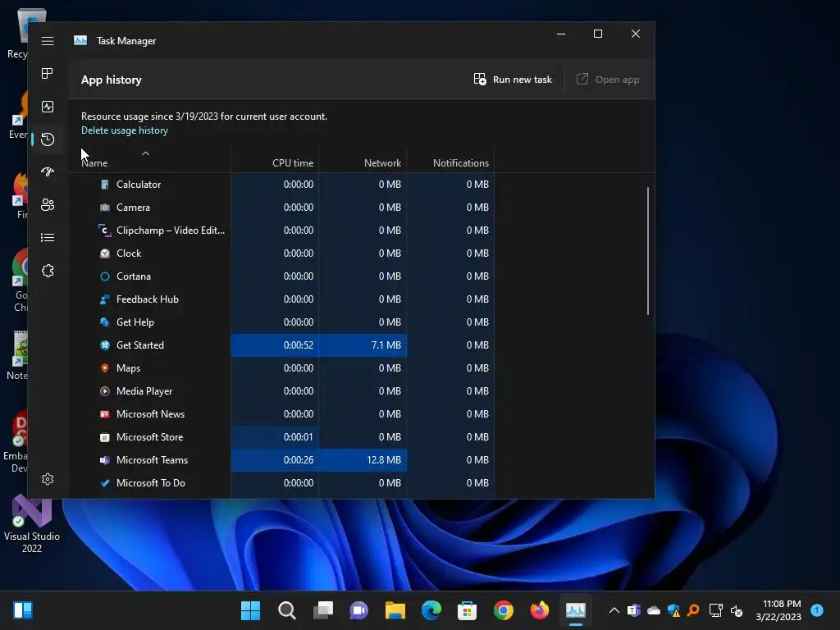Click the Feedback Hub row name
The height and width of the screenshot is (630, 840).
148,299
